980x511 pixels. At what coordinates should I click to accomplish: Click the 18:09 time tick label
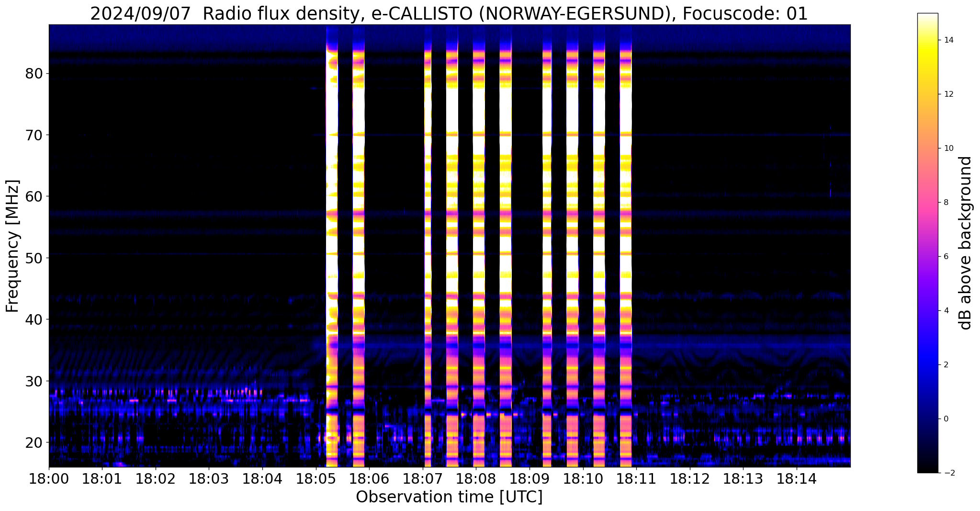529,478
